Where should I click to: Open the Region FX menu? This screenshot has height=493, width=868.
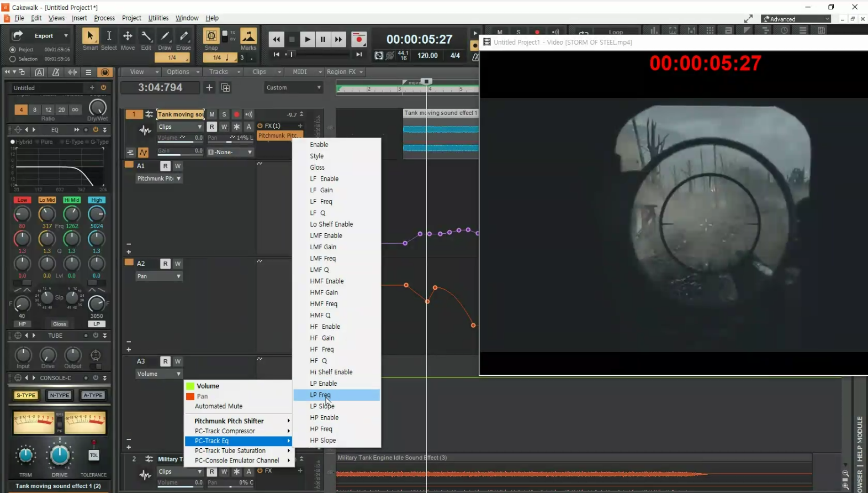click(x=345, y=72)
